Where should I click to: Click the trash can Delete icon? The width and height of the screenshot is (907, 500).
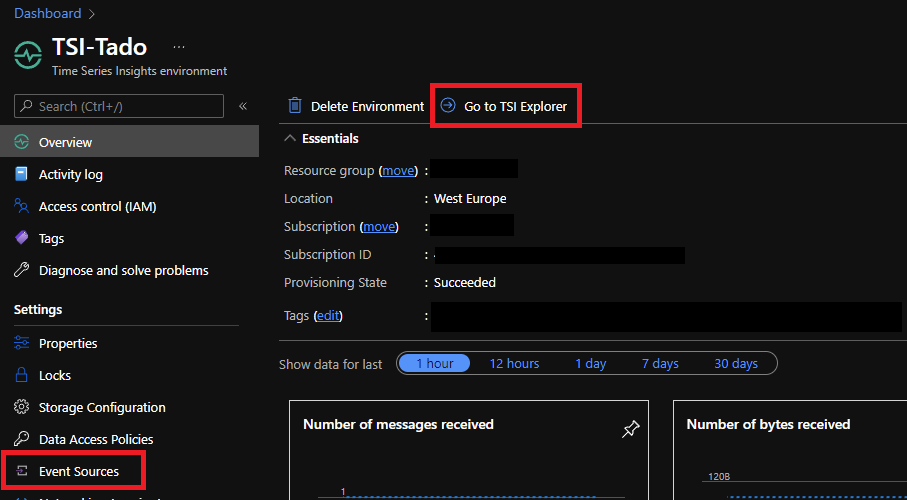point(295,106)
